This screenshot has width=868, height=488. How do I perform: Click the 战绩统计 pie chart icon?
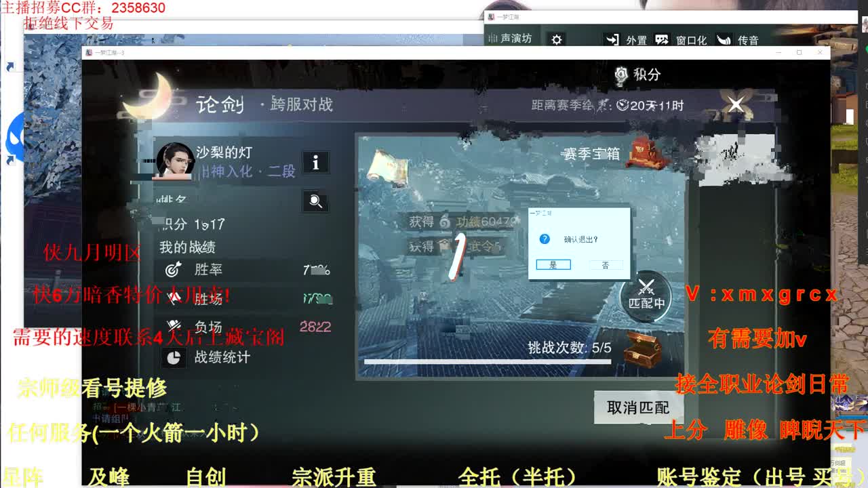tap(175, 358)
